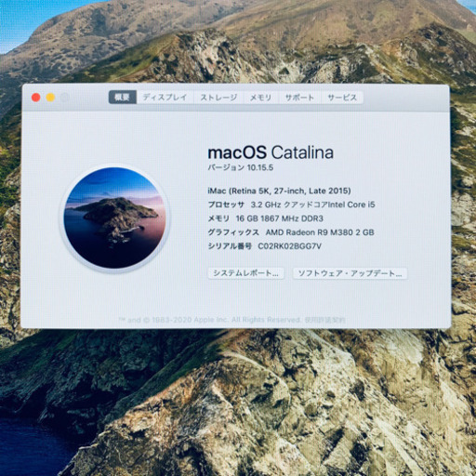Switch to the メモリ tab
The width and height of the screenshot is (476, 476).
point(261,98)
